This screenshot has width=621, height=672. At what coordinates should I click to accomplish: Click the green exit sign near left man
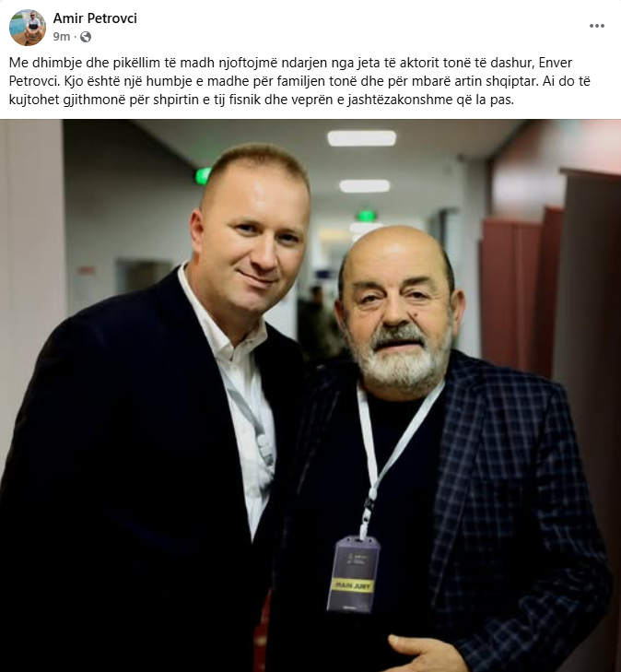(x=203, y=176)
